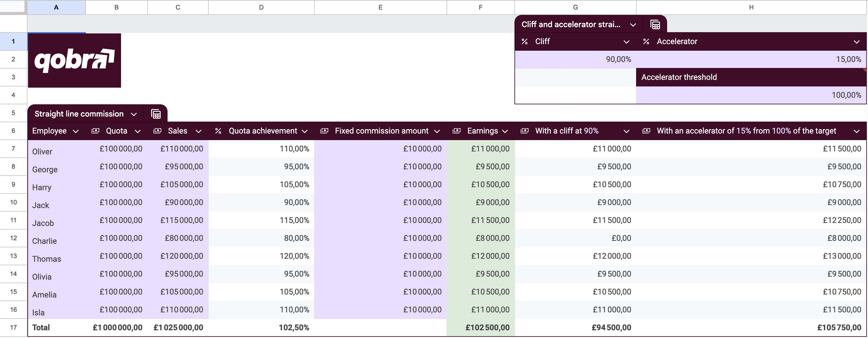Select the threshold value 100,00% cell

[x=751, y=95]
